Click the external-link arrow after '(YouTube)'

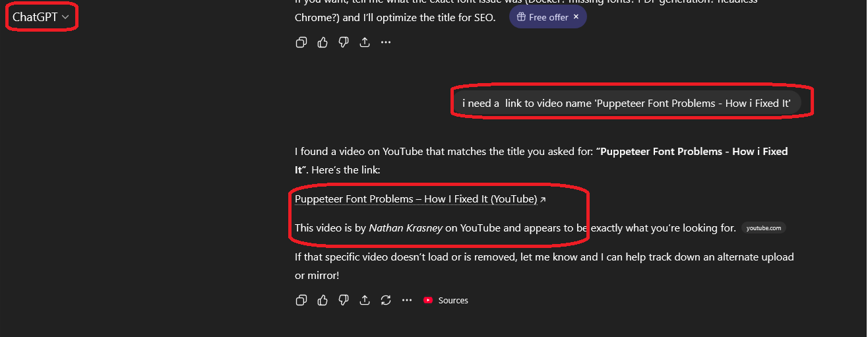(543, 200)
